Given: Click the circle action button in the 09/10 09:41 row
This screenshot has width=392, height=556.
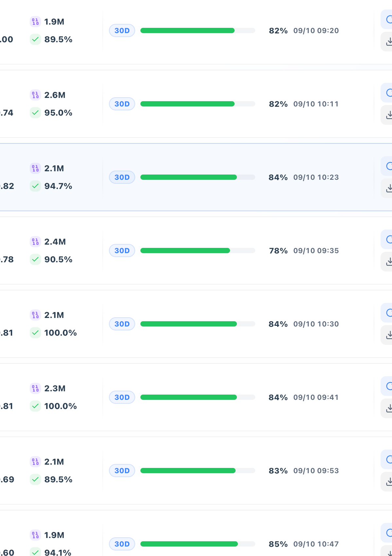Looking at the screenshot, I should (x=387, y=386).
